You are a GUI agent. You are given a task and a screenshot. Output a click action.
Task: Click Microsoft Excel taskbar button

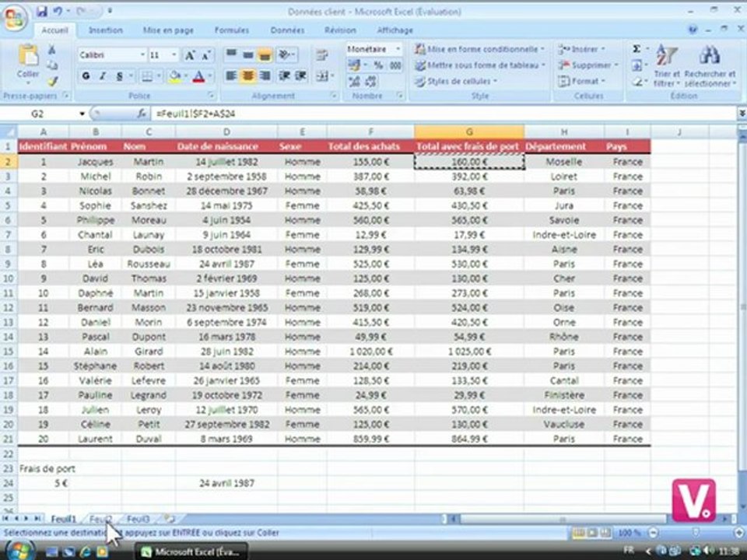(191, 552)
